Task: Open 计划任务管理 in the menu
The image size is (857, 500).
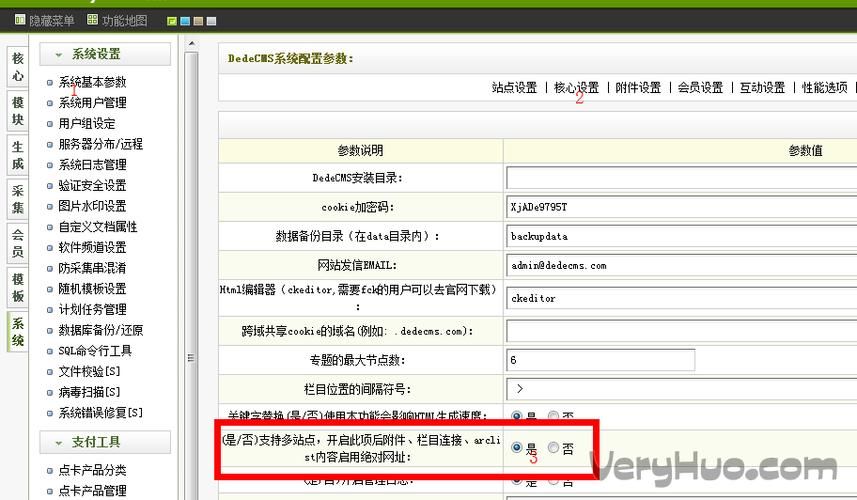Action: (92, 310)
